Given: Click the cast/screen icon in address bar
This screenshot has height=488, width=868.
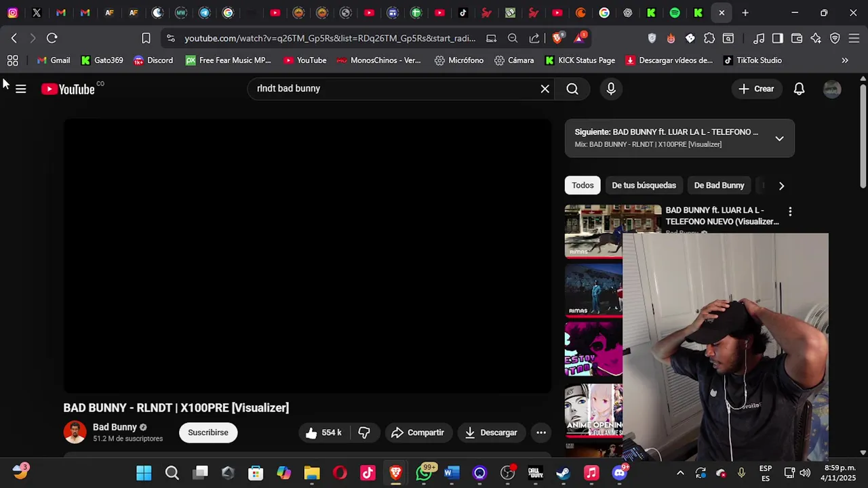Looking at the screenshot, I should 491,38.
